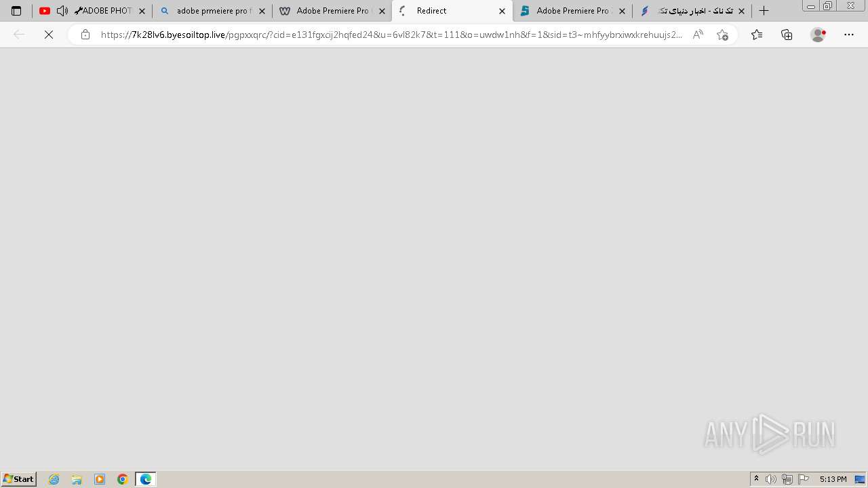Viewport: 868px width, 488px height.
Task: Open Settings and more menu
Action: point(849,35)
